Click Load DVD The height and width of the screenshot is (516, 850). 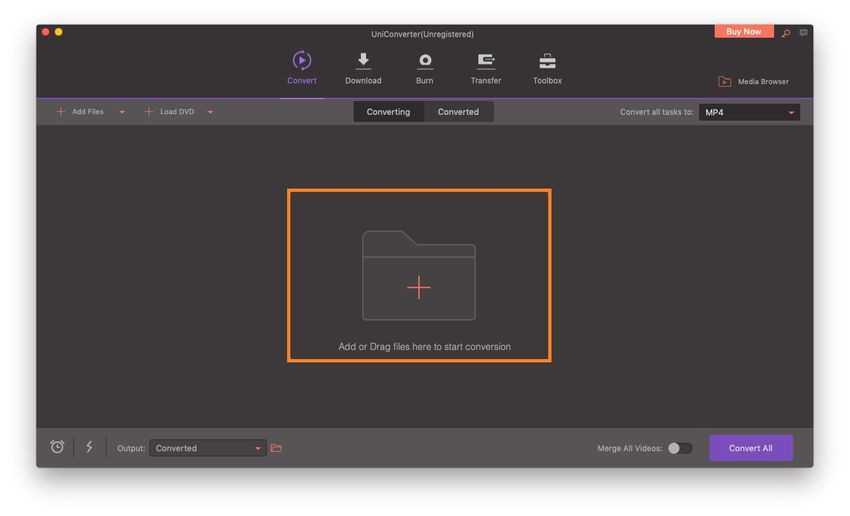pos(170,112)
